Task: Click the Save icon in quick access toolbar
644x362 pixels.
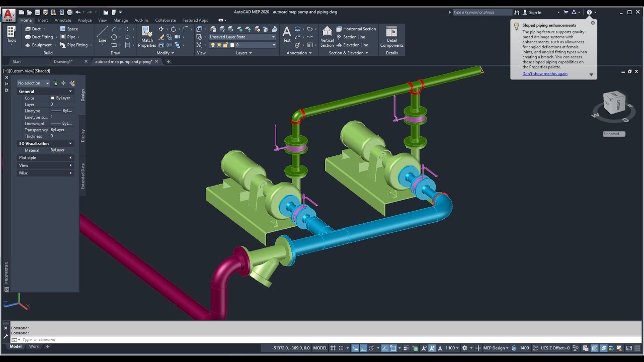Action: 37,12
